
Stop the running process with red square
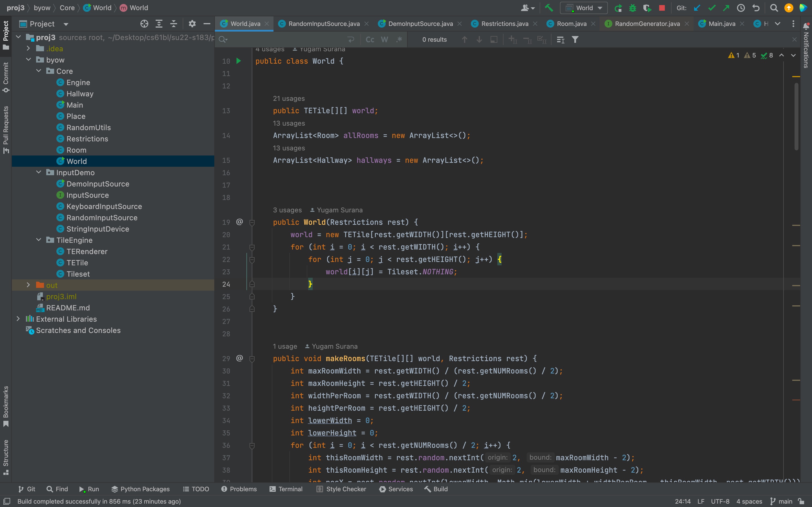point(662,8)
